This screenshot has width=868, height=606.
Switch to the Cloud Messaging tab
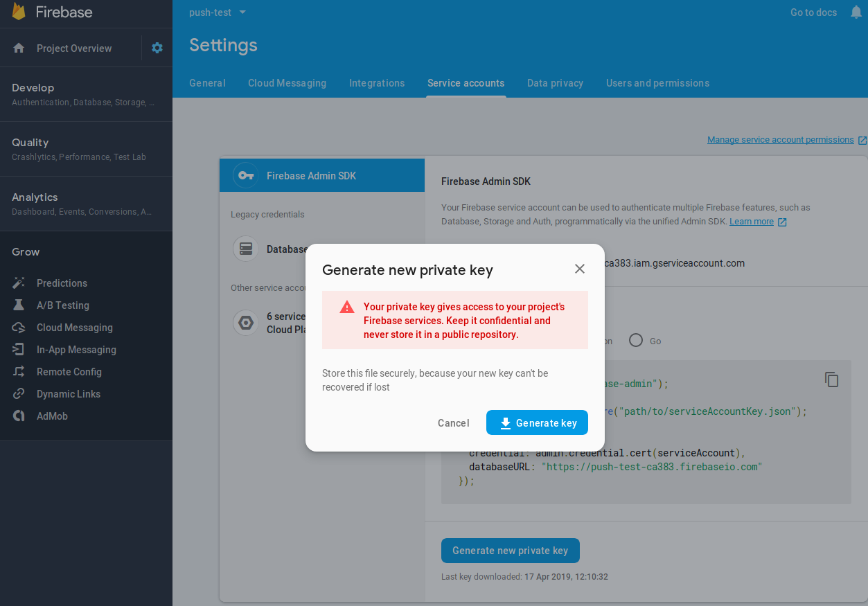pyautogui.click(x=287, y=83)
